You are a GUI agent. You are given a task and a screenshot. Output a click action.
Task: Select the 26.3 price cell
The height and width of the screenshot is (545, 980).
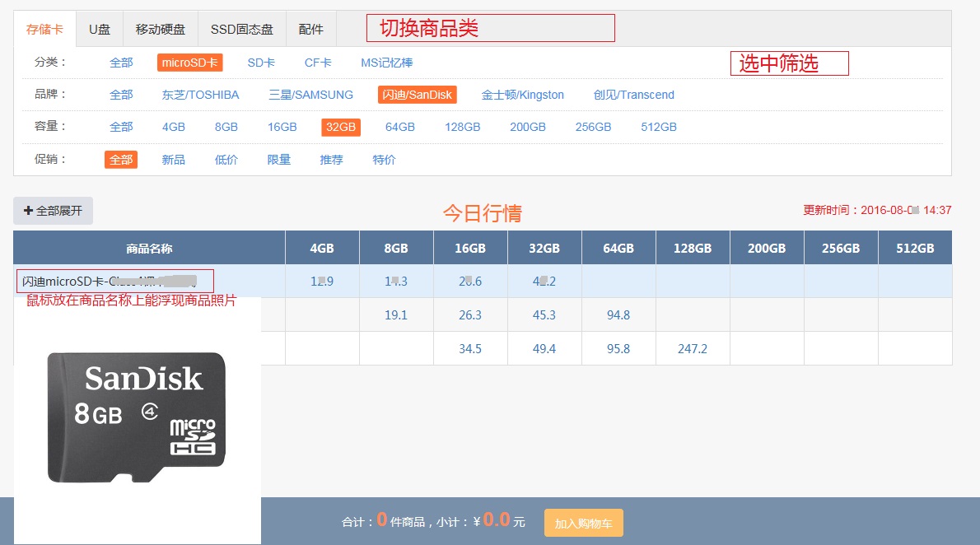(470, 315)
